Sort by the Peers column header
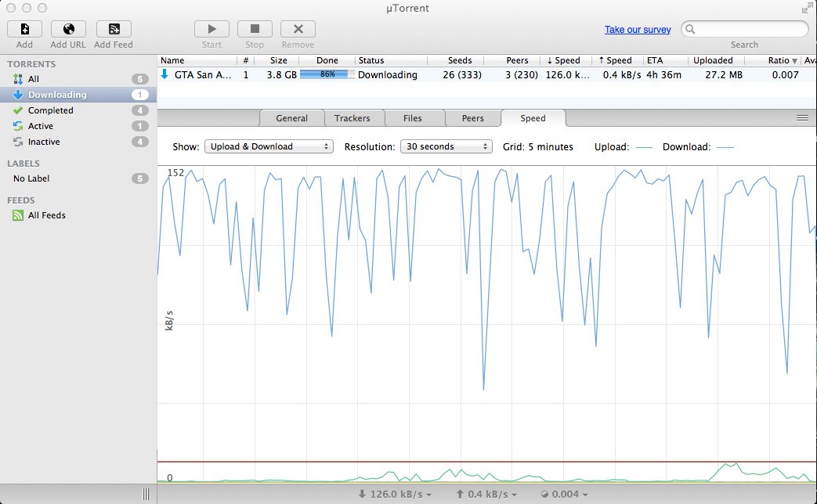 (512, 60)
